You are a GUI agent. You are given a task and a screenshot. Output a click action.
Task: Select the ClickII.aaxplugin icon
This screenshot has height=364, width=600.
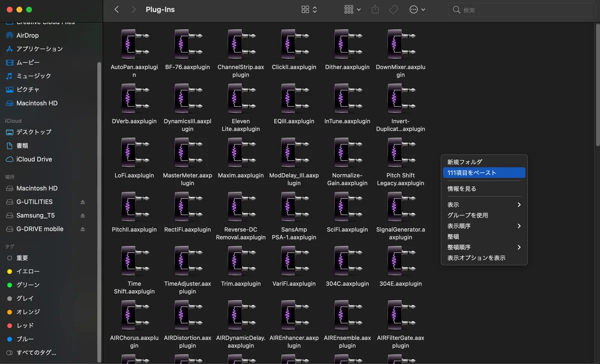click(294, 44)
